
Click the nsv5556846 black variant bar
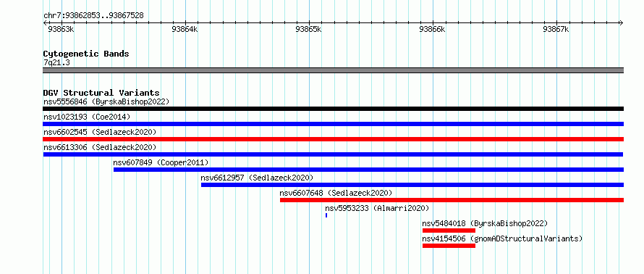tap(333, 109)
